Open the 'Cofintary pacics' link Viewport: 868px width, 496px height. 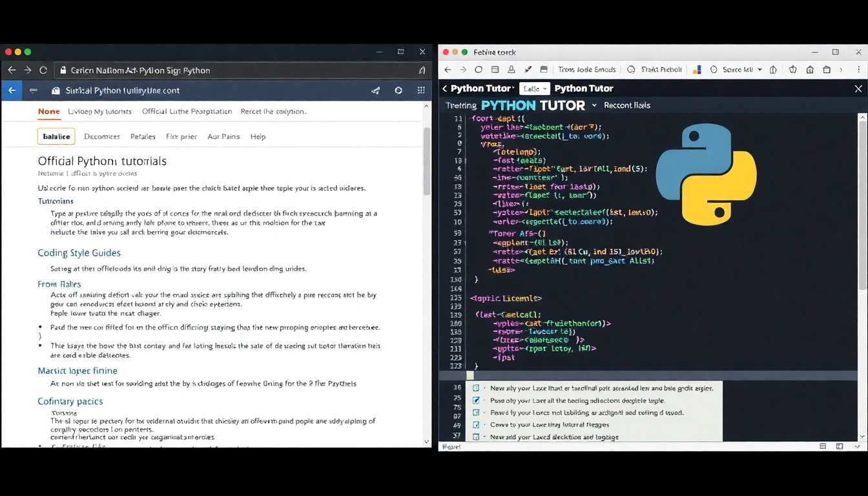coord(70,401)
